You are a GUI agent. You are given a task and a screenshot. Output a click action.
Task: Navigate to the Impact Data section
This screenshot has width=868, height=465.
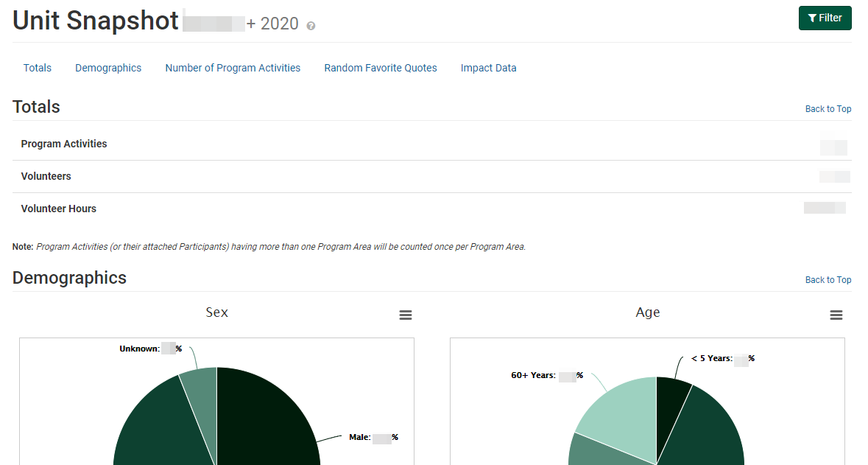(x=488, y=68)
